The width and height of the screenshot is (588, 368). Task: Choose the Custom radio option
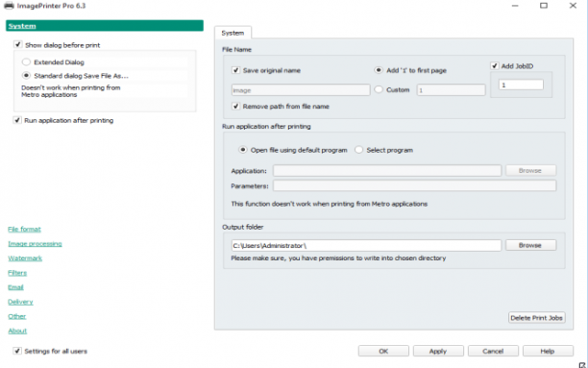click(379, 89)
